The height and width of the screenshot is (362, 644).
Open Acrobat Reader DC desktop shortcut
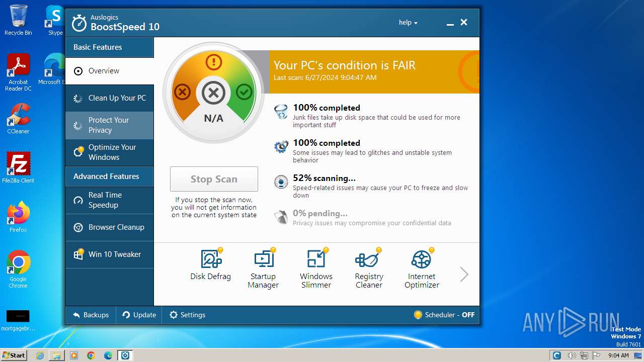(18, 72)
